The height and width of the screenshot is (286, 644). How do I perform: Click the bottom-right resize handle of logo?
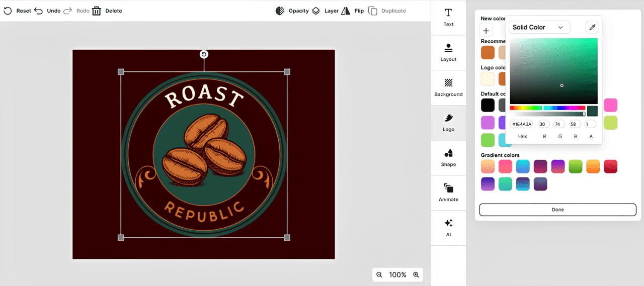click(x=287, y=237)
